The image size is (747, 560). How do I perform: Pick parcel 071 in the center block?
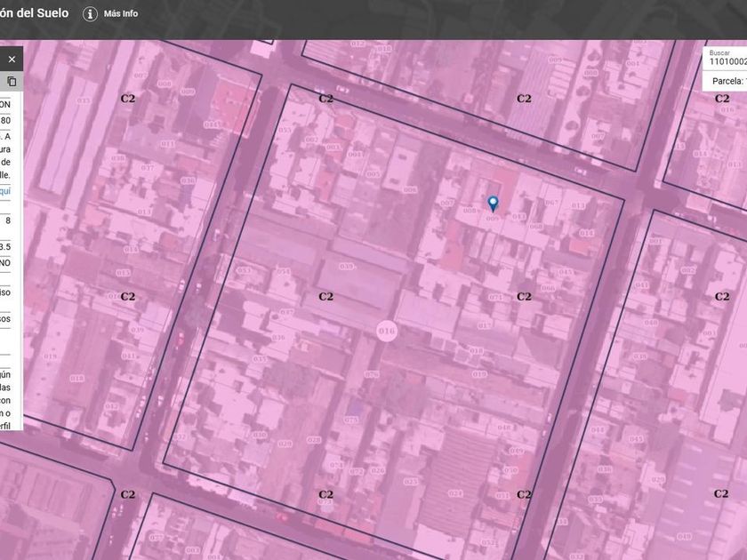(x=495, y=297)
